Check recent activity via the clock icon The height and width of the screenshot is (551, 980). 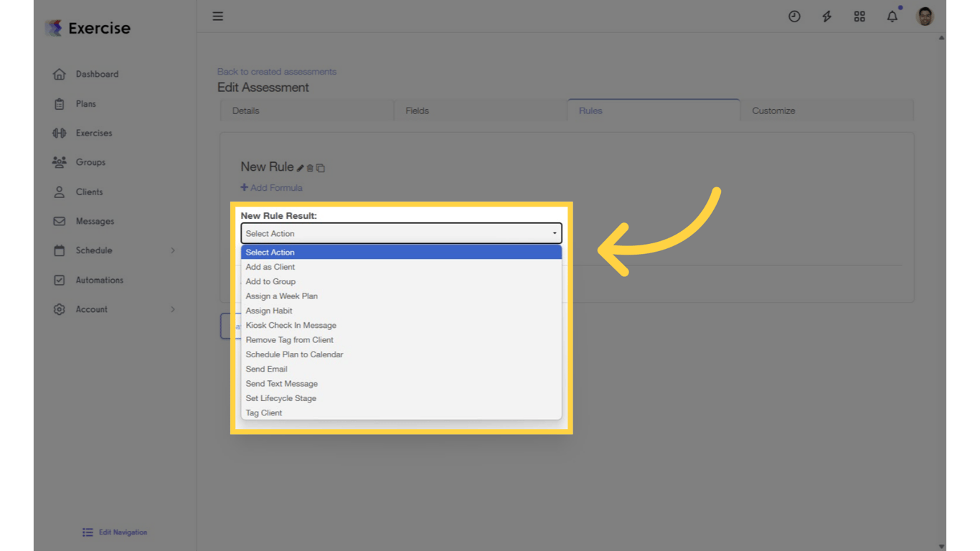pos(794,16)
